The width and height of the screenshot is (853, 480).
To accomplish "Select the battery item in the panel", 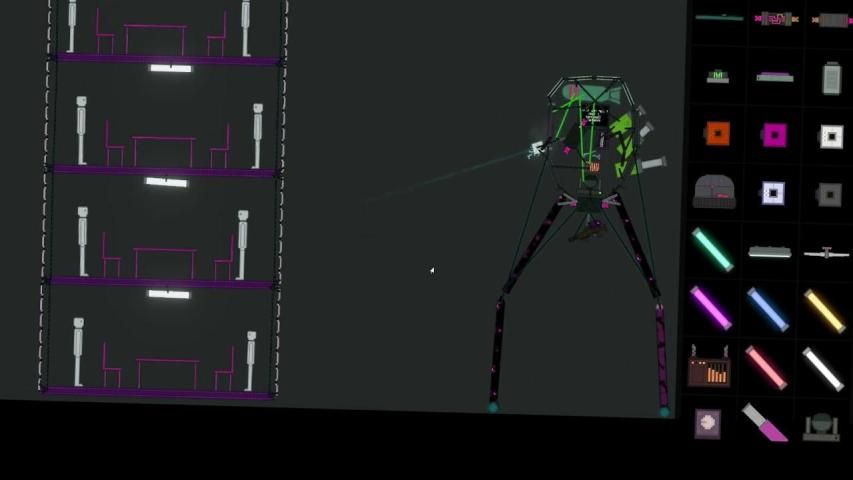I will (x=831, y=78).
